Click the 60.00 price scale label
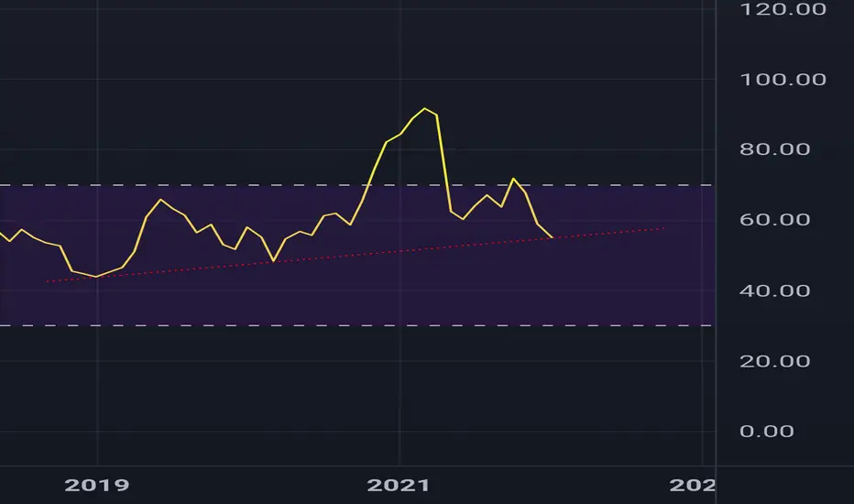The width and height of the screenshot is (854, 504). click(775, 220)
